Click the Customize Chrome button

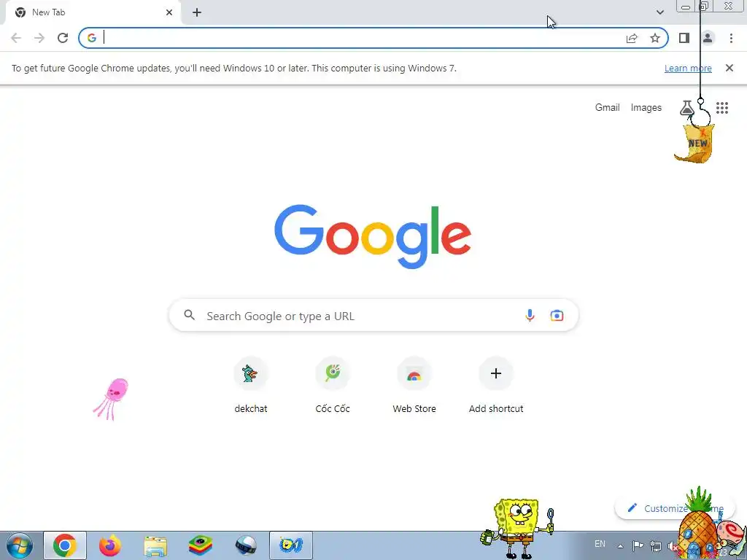coord(675,508)
